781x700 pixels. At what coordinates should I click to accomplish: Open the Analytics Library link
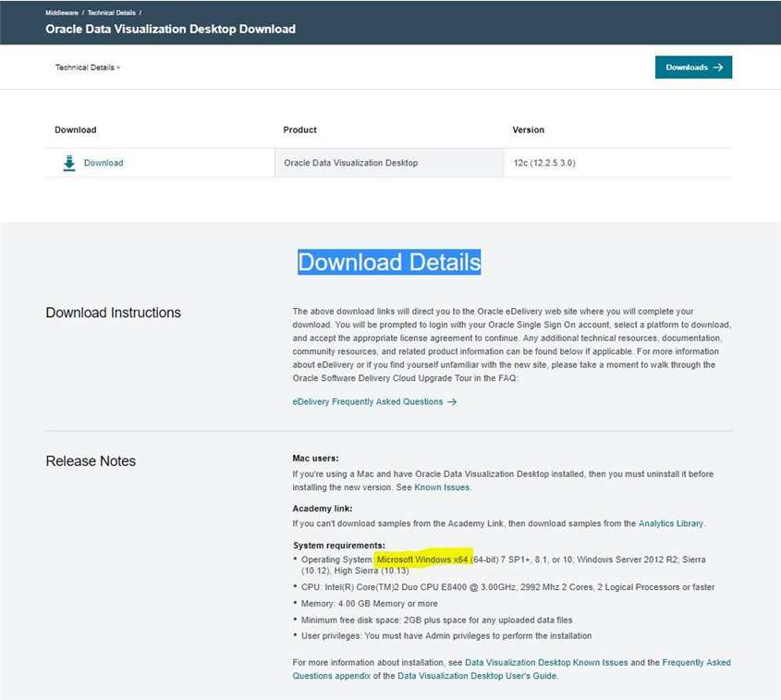[670, 523]
